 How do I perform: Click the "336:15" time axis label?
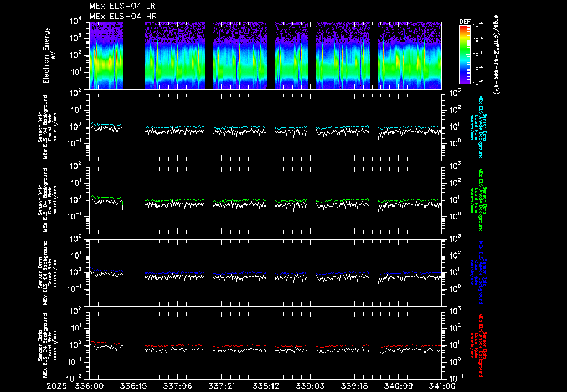pos(133,386)
